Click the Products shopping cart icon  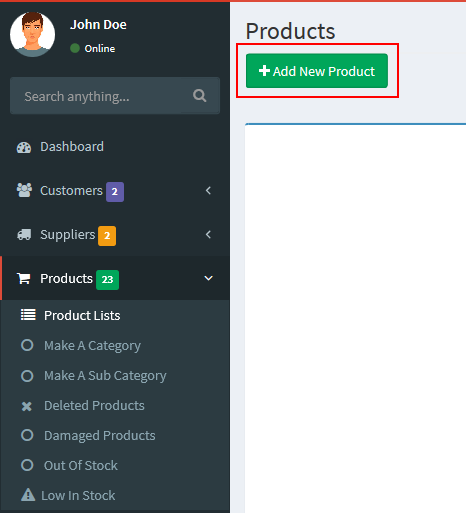pos(24,278)
